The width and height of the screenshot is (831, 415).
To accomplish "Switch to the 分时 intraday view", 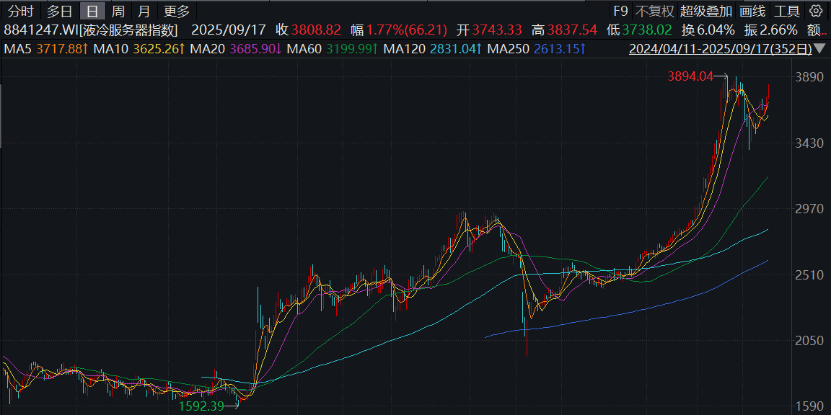I will (21, 11).
